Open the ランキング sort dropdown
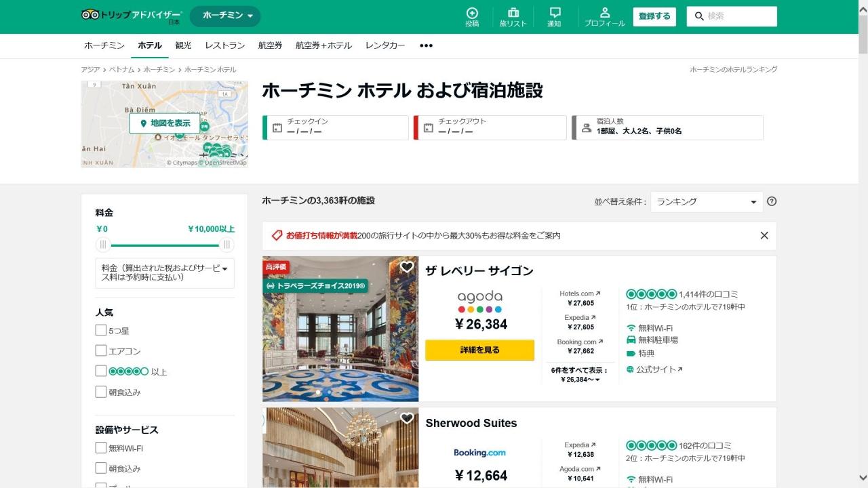868x488 pixels. [x=707, y=201]
